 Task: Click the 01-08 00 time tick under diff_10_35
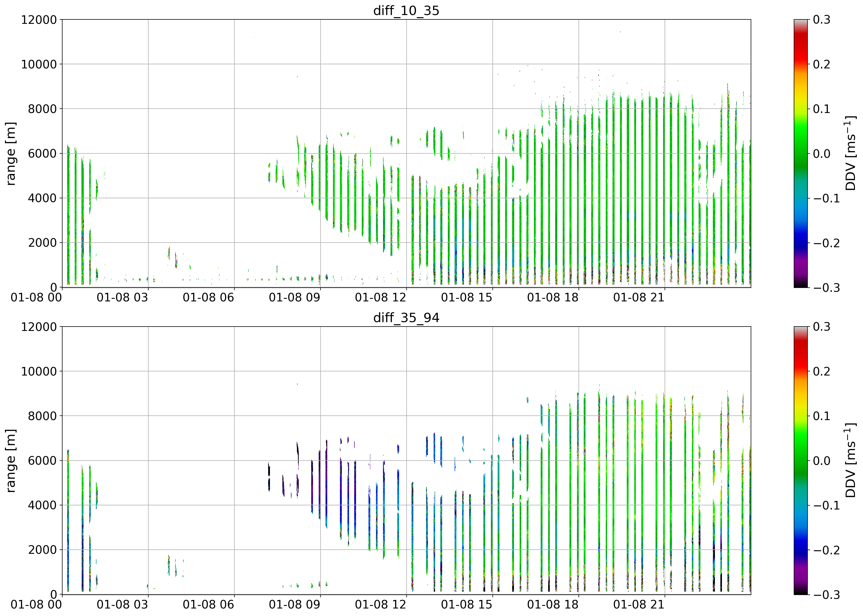point(36,298)
